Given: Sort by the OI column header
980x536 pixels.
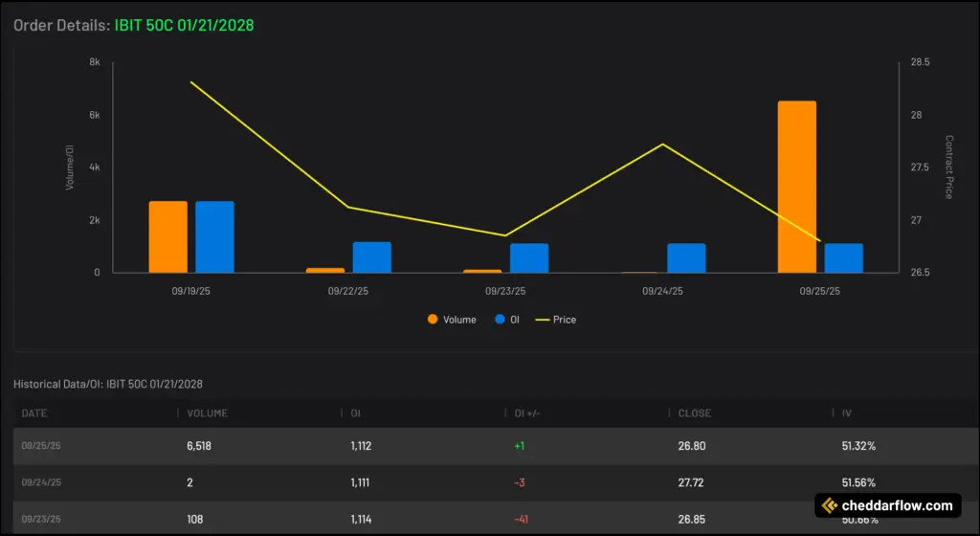Looking at the screenshot, I should pyautogui.click(x=356, y=413).
